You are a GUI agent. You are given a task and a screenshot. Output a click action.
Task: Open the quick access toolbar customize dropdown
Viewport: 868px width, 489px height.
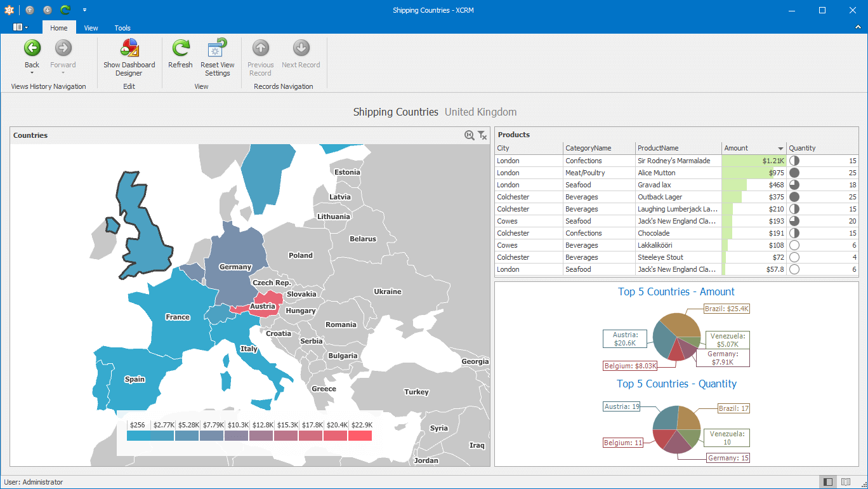coord(84,10)
